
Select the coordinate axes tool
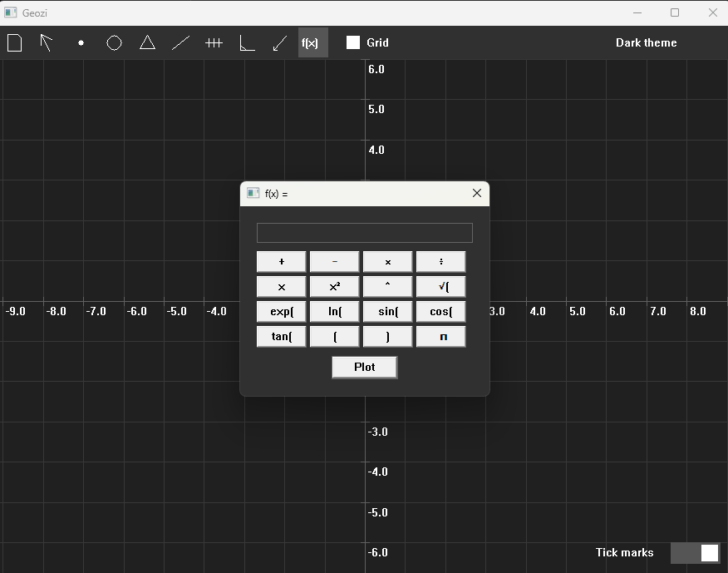[x=247, y=42]
